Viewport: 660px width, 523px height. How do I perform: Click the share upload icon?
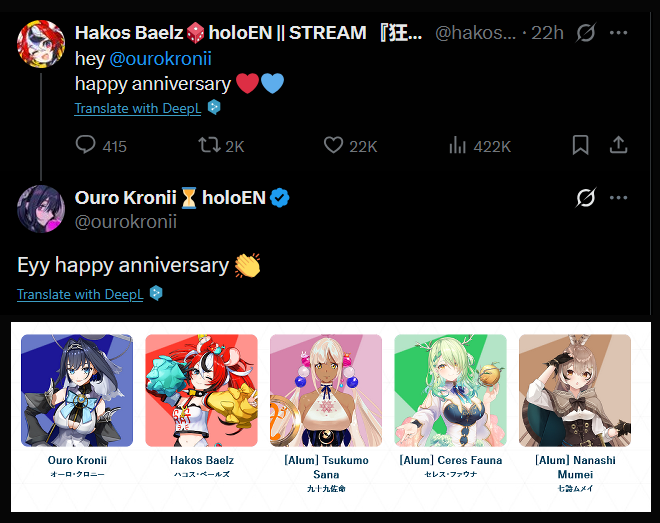(618, 146)
